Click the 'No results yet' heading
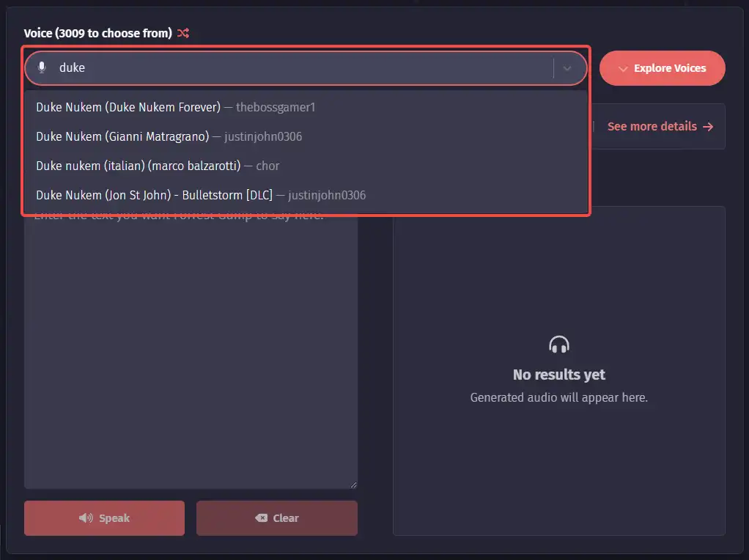Screen dimensions: 749x560 (559, 375)
